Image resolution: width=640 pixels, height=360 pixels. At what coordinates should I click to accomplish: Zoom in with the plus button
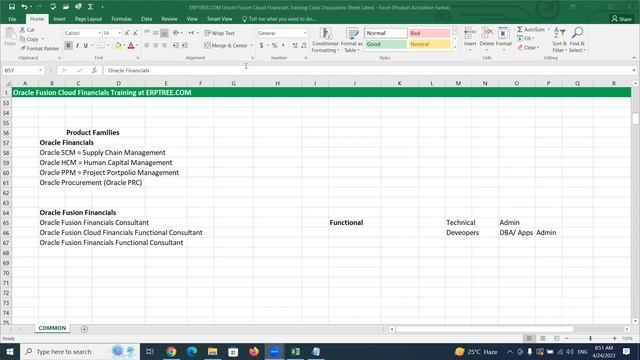(615, 338)
